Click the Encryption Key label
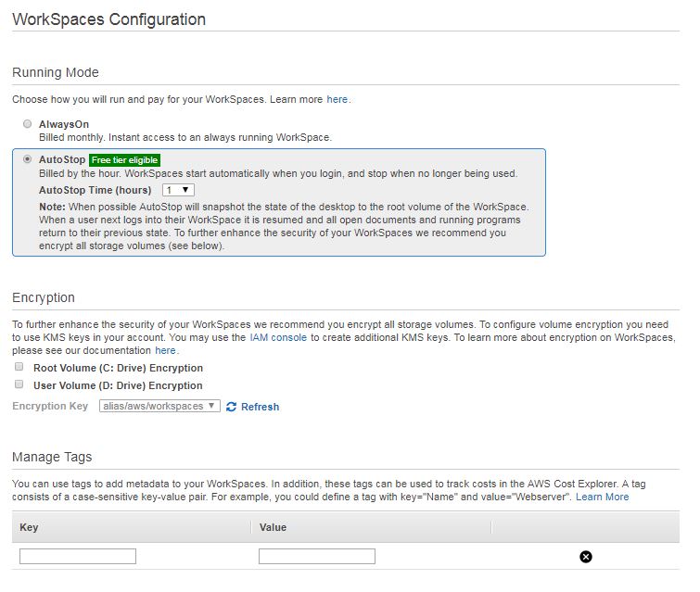The width and height of the screenshot is (700, 592). [50, 406]
